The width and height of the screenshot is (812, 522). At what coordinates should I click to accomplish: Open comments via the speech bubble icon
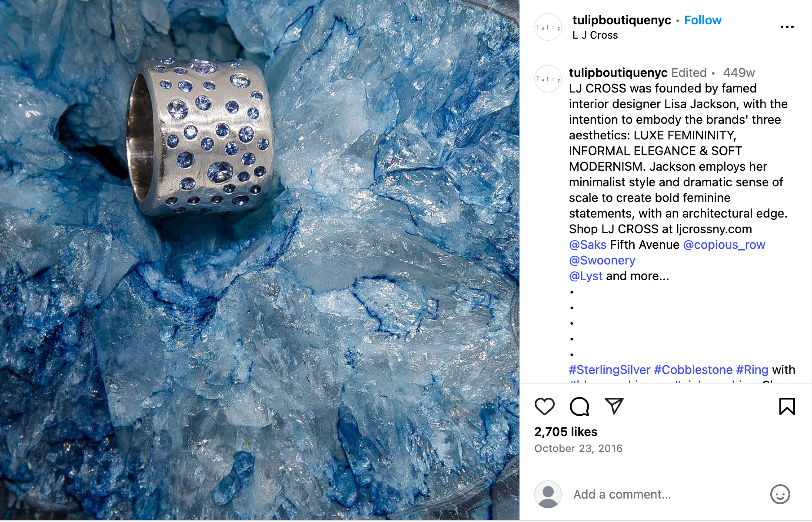point(579,406)
